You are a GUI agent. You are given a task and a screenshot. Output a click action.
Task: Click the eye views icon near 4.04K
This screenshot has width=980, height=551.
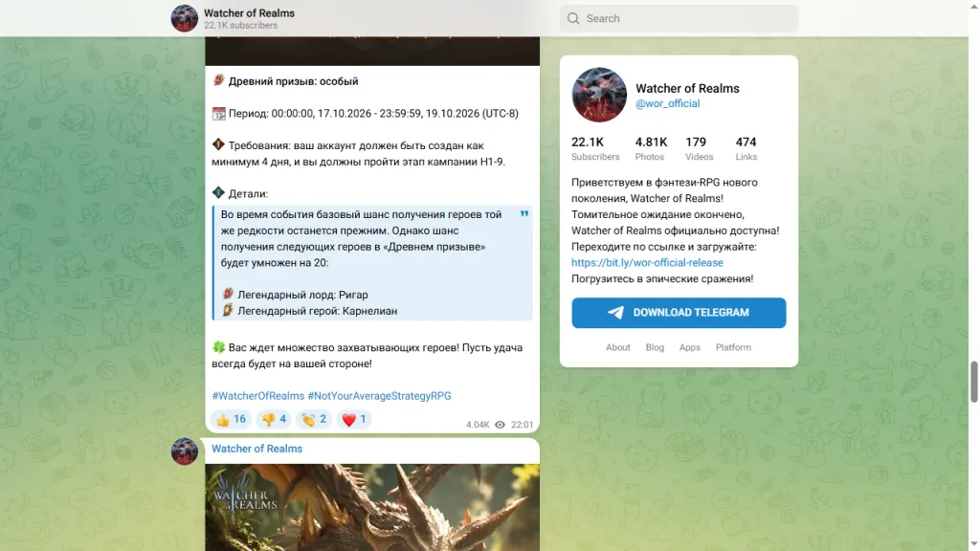click(x=500, y=425)
